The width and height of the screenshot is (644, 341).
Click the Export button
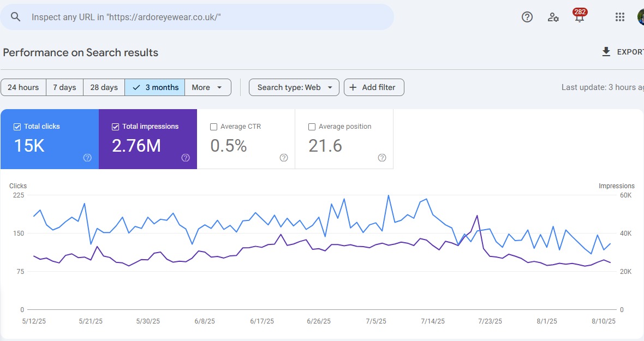[x=622, y=52]
